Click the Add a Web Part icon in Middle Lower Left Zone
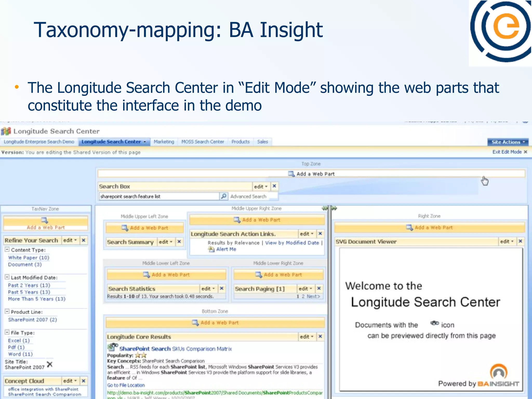 [147, 275]
